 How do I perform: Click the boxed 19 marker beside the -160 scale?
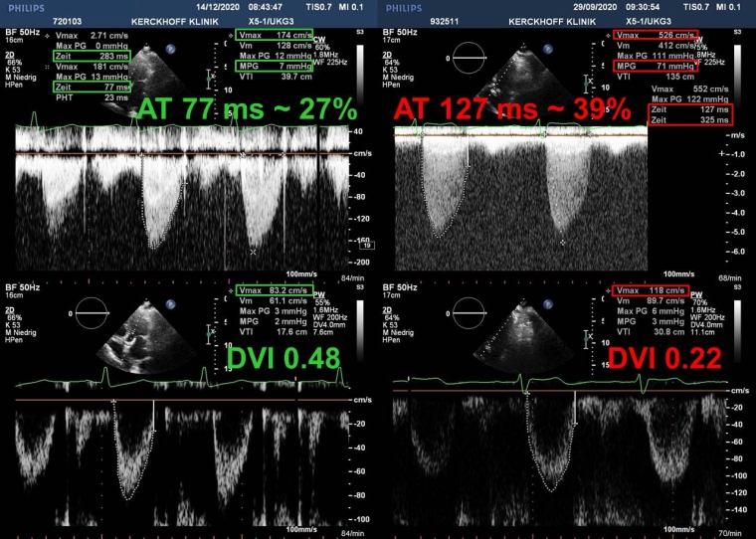[367, 246]
